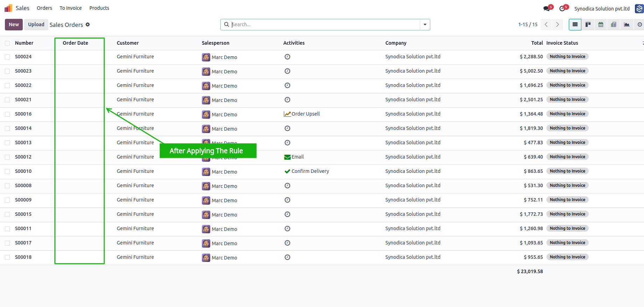Open the To Invoice menu

pyautogui.click(x=71, y=8)
